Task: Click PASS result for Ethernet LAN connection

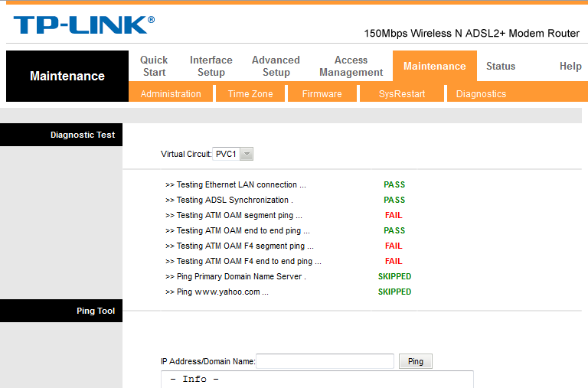Action: 394,184
